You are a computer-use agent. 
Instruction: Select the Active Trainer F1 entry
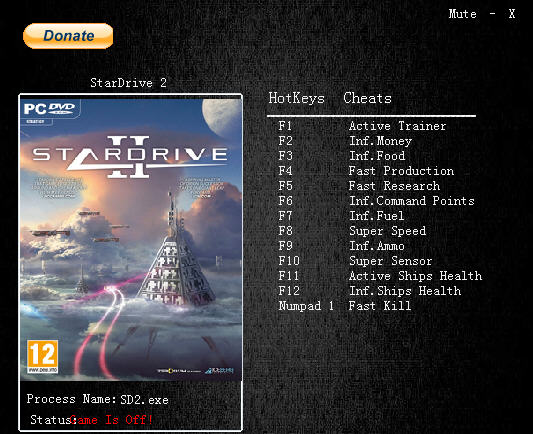[397, 126]
